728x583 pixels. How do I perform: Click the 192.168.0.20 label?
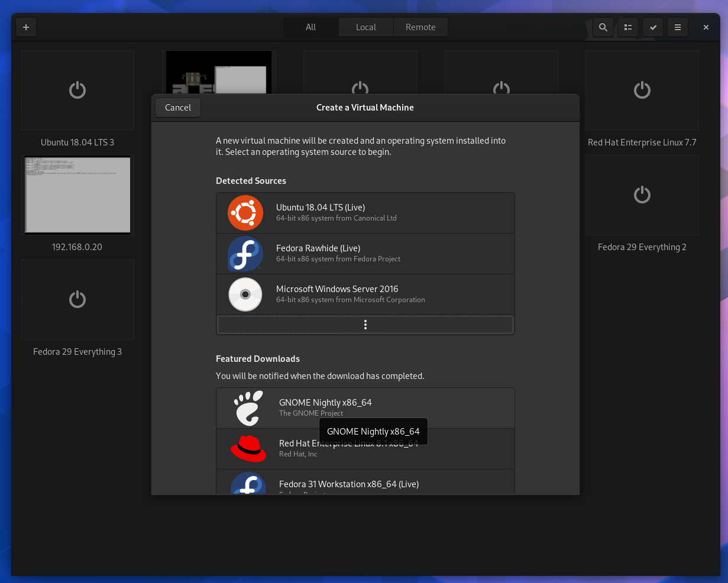pos(77,247)
